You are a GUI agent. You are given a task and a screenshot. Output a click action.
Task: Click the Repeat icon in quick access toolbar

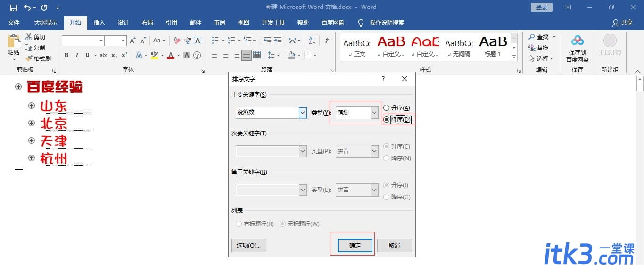click(44, 8)
